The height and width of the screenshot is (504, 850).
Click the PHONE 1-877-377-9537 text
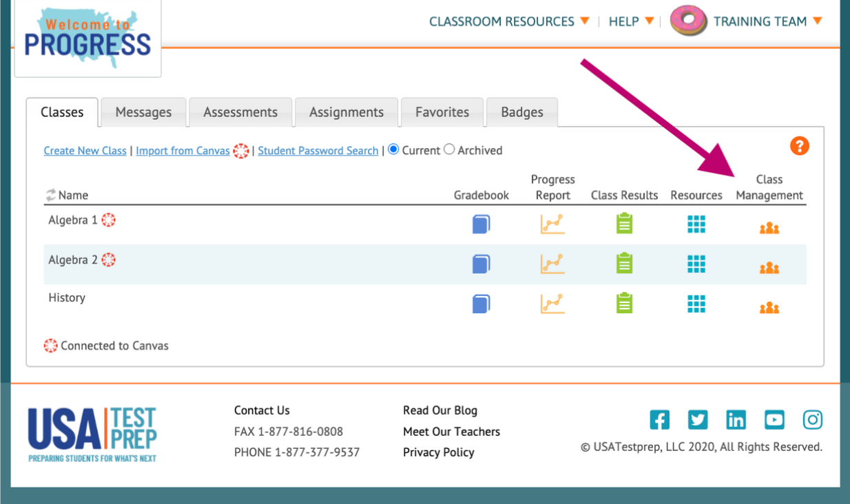(297, 452)
